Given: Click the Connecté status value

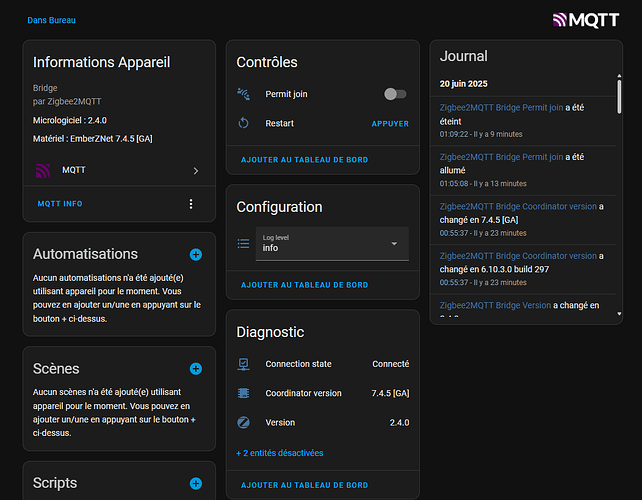Looking at the screenshot, I should (391, 364).
